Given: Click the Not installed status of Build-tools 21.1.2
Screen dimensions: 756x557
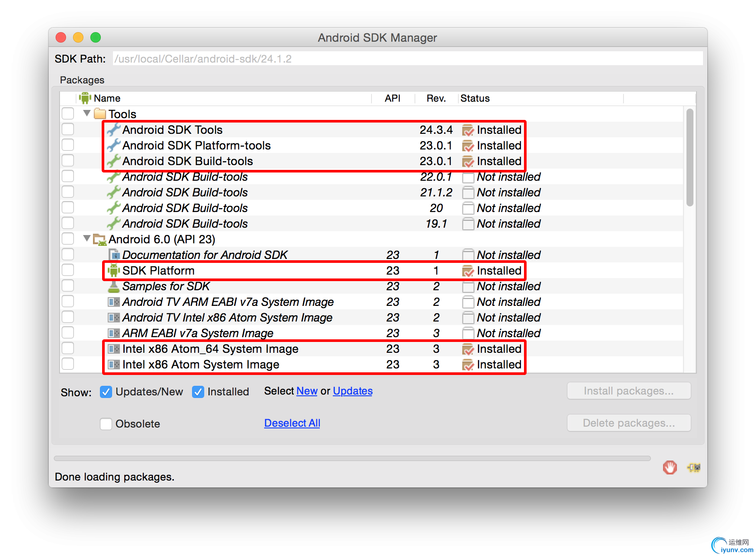Looking at the screenshot, I should pyautogui.click(x=509, y=192).
